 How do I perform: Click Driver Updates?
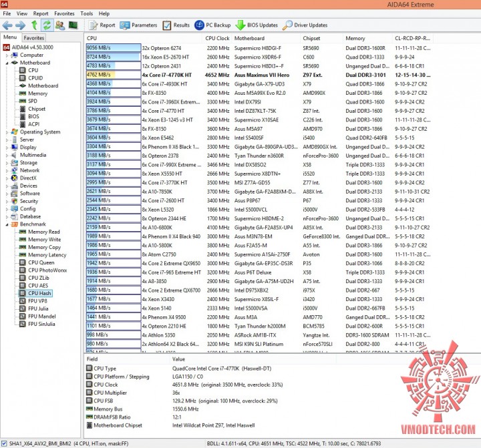click(x=305, y=25)
